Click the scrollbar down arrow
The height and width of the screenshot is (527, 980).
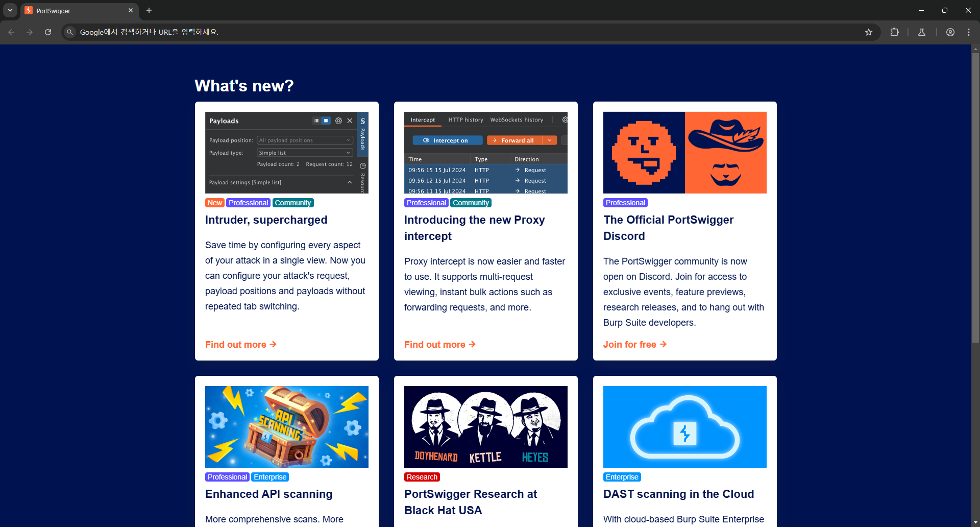(x=975, y=522)
